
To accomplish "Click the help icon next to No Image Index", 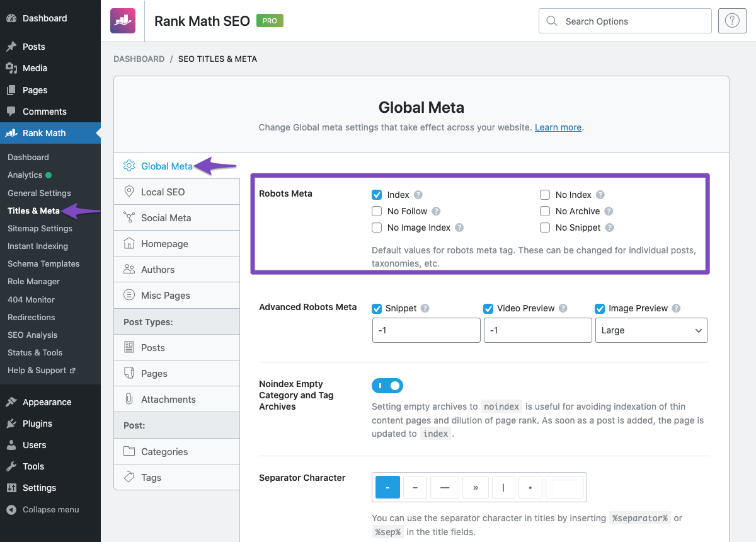I will 459,228.
